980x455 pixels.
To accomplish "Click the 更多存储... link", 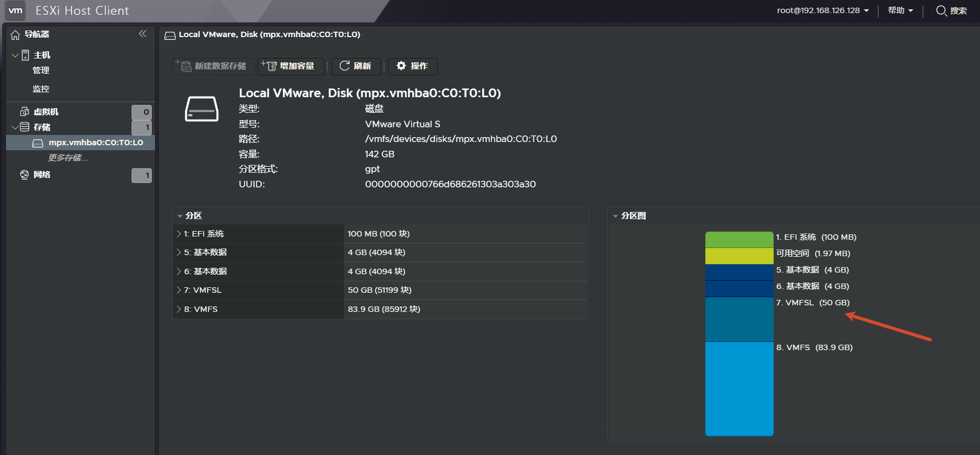I will (x=68, y=158).
